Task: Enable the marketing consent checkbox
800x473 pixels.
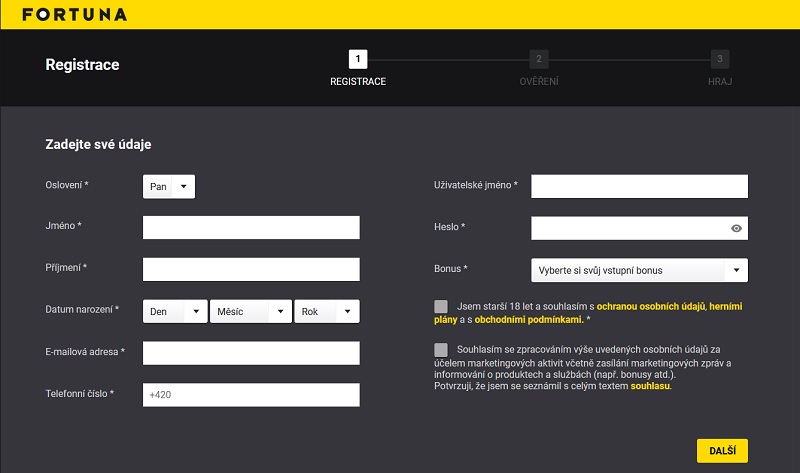Action: (x=441, y=349)
